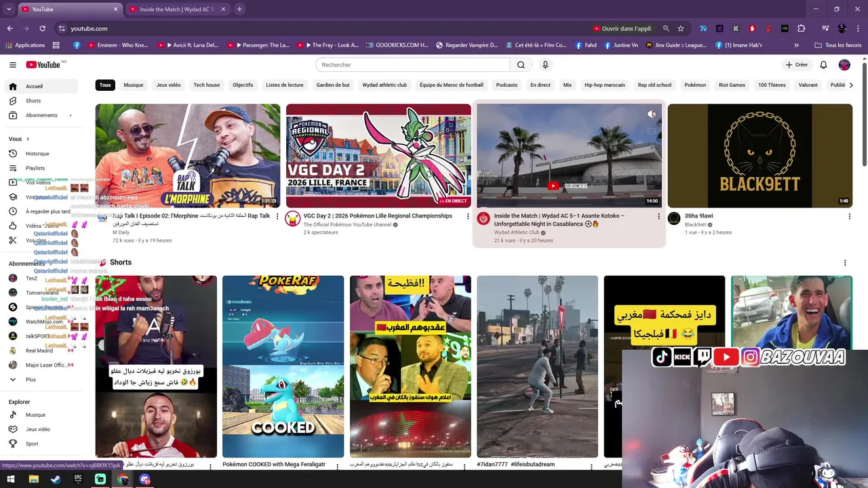Open the GOGOKICKS.COM bookmark
Viewport: 868px width, 488px height.
coord(397,45)
